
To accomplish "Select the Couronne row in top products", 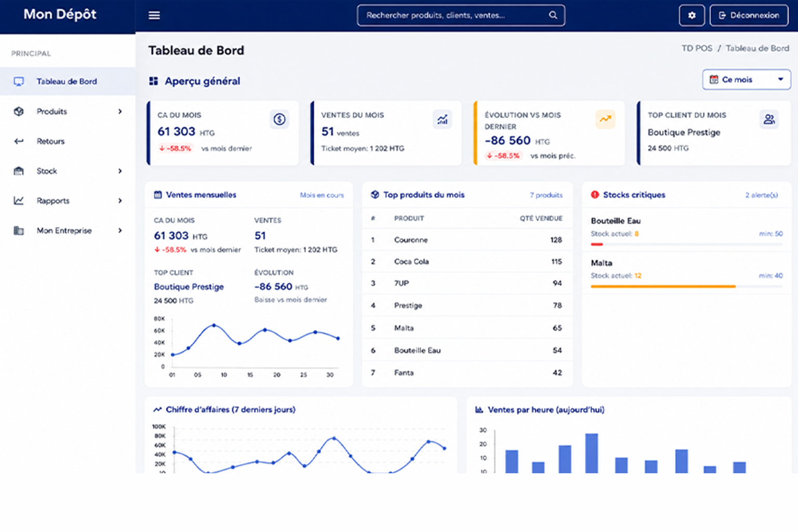I will click(467, 240).
